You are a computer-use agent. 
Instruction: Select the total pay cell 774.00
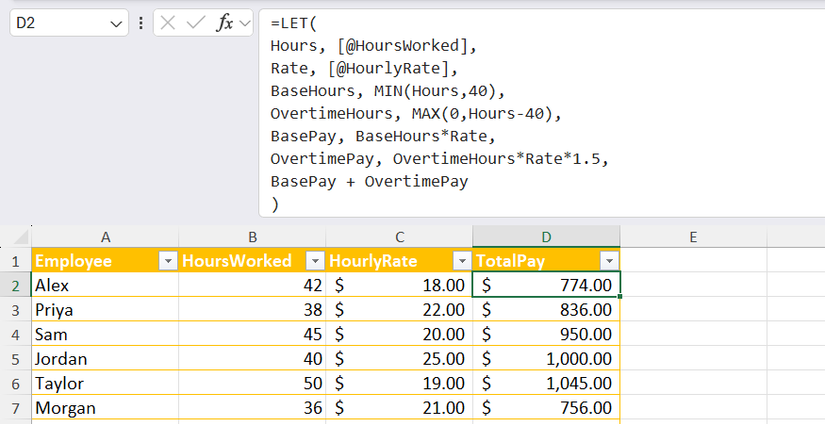tap(546, 285)
